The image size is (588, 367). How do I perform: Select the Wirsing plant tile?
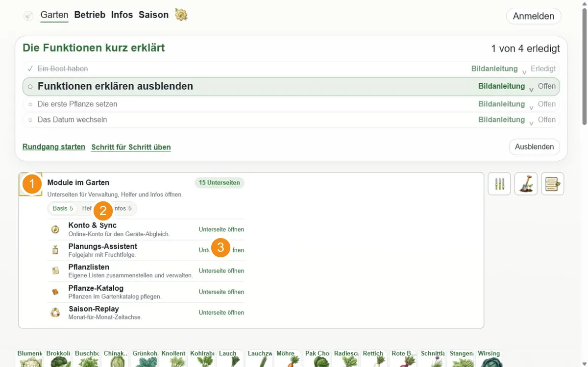490,359
